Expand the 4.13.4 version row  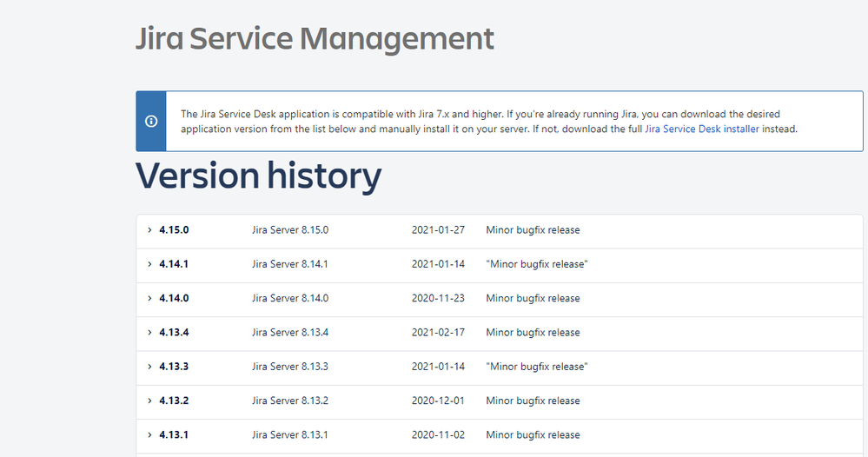click(149, 333)
